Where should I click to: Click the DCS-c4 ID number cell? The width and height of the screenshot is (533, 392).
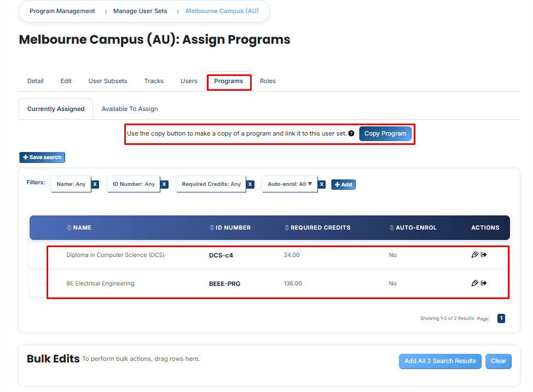point(221,255)
